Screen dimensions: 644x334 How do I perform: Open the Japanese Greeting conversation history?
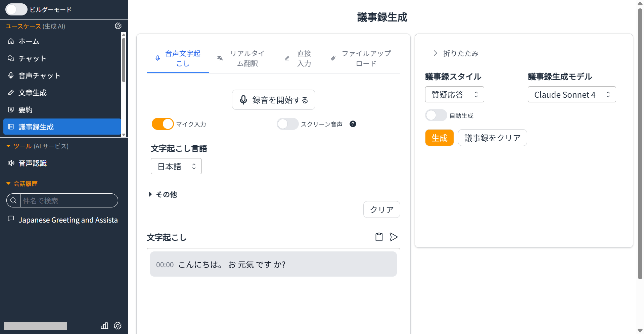68,220
